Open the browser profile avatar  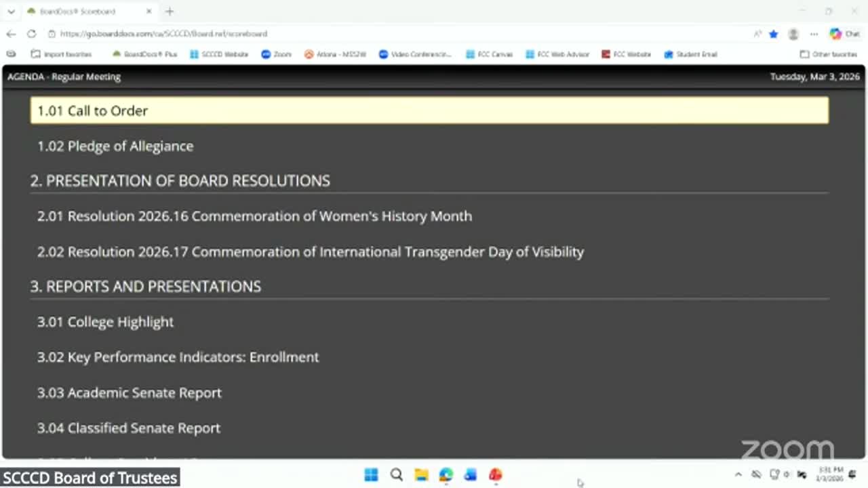[793, 33]
